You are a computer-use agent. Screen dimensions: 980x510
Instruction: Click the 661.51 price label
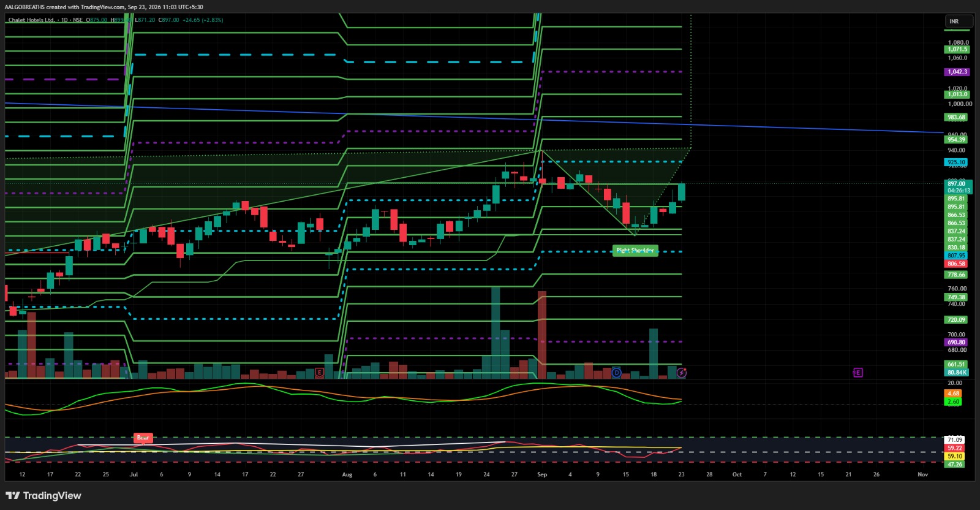pyautogui.click(x=956, y=365)
